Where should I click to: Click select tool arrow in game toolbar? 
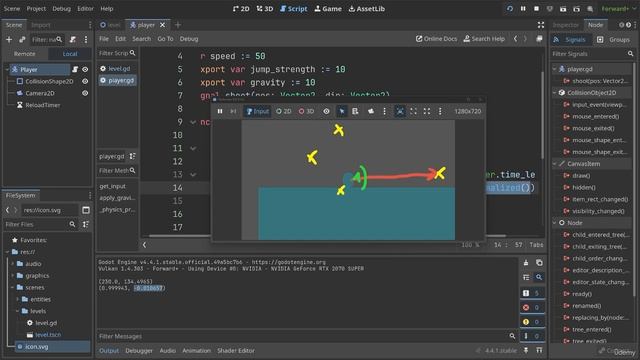pos(342,111)
